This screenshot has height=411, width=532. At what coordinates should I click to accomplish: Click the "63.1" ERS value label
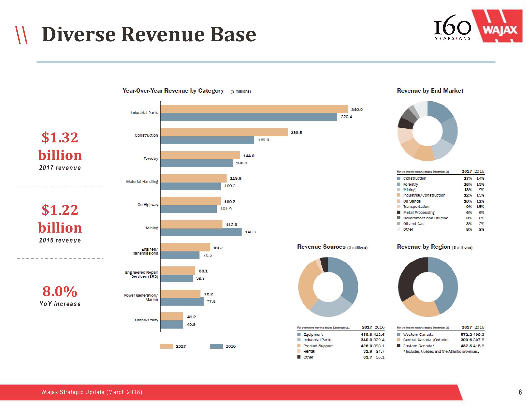[x=203, y=271]
